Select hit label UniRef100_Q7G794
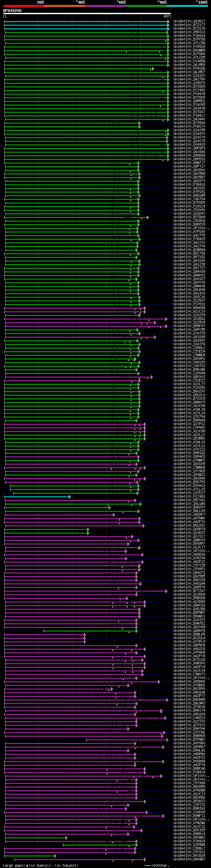This screenshot has width=211, height=868. pyautogui.click(x=190, y=417)
